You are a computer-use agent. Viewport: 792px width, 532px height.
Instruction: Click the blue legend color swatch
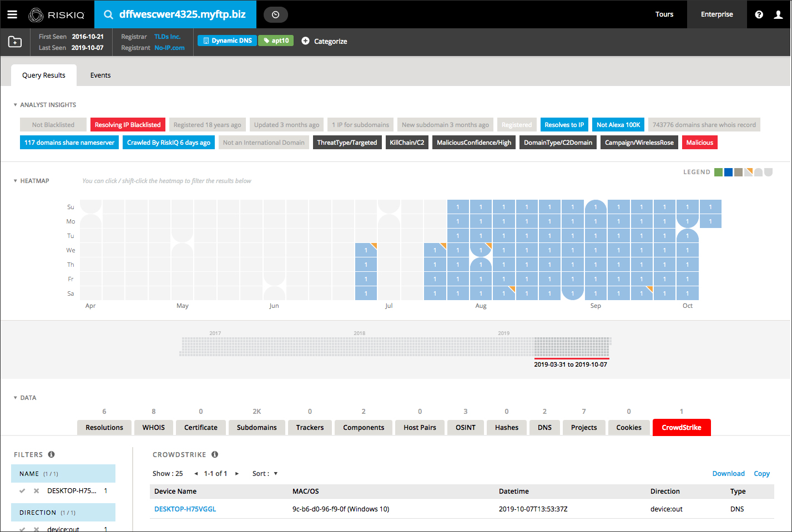pos(729,172)
